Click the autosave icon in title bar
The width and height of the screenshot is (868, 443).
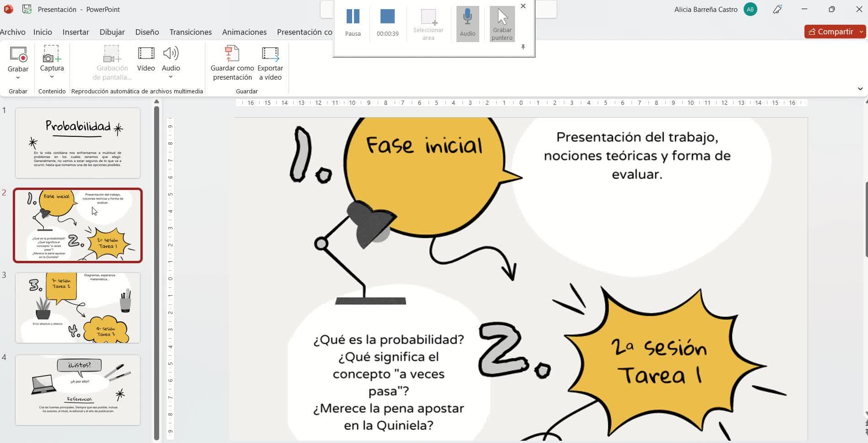point(27,9)
